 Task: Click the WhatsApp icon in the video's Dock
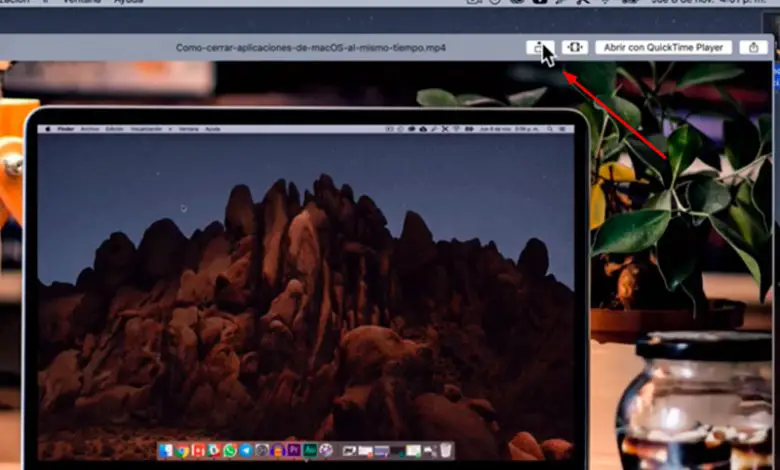pos(230,451)
